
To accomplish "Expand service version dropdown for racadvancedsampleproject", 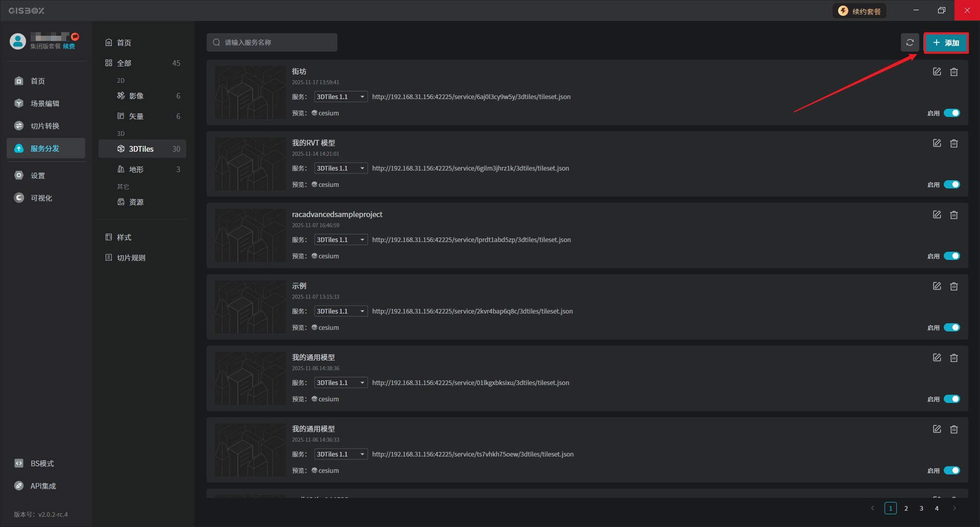I will [340, 240].
